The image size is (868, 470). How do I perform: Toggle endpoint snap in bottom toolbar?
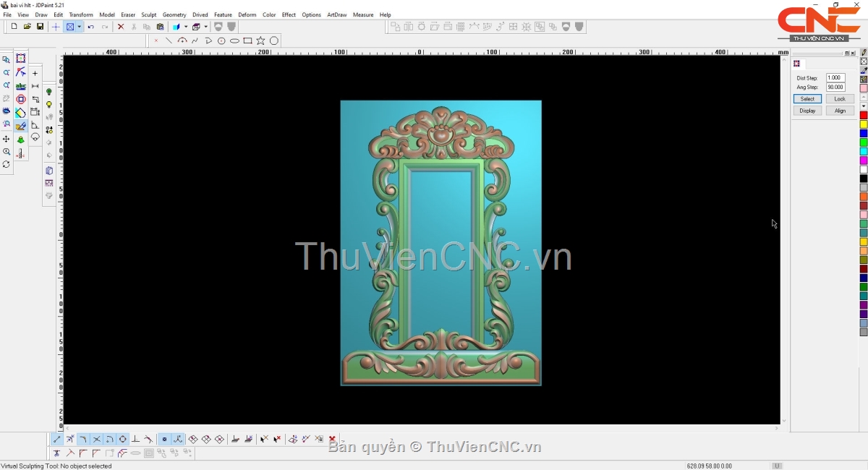tap(57, 439)
